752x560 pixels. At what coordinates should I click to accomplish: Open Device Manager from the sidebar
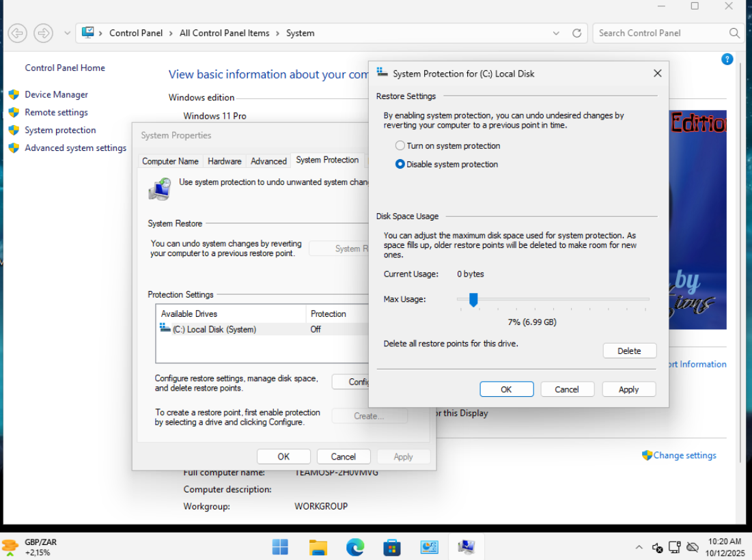(x=56, y=94)
